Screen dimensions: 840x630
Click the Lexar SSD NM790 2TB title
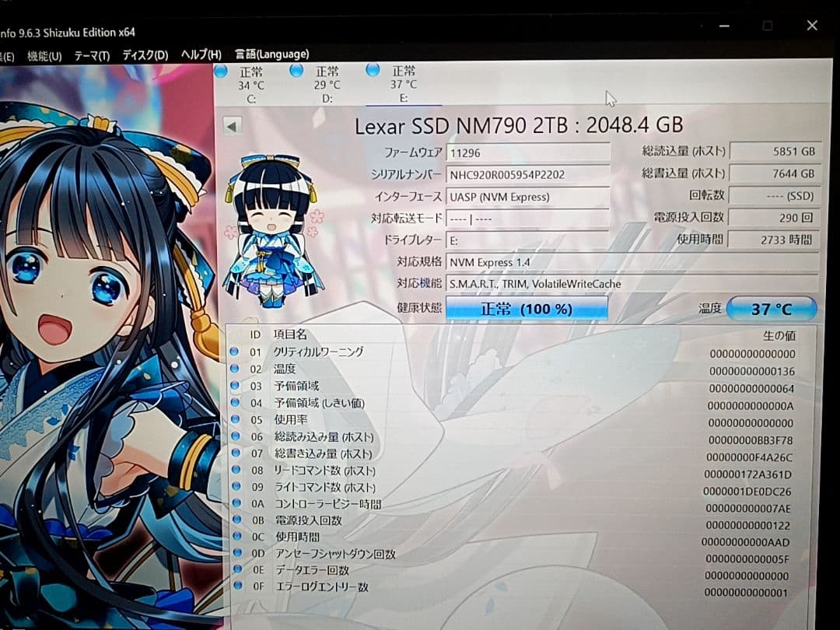pyautogui.click(x=519, y=125)
